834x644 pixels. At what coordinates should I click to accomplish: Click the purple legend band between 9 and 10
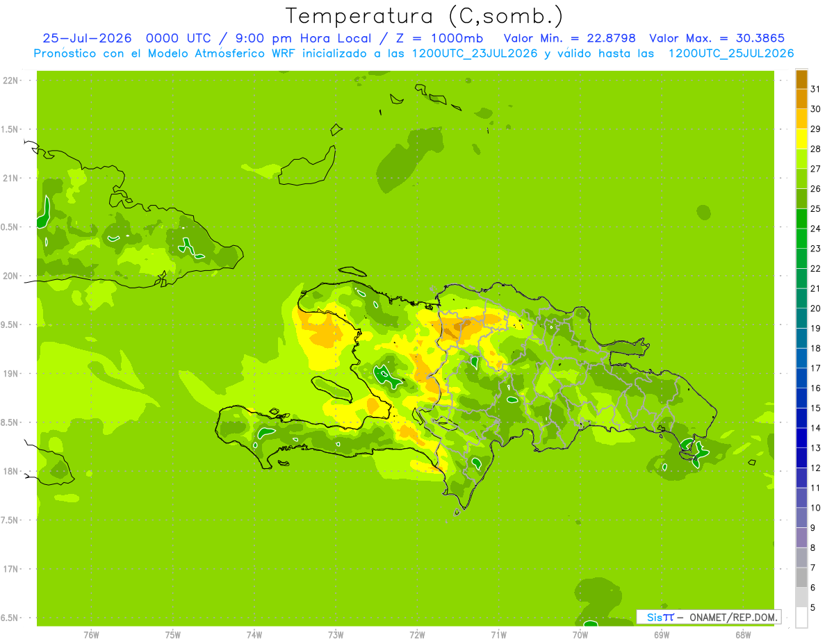coord(801,518)
